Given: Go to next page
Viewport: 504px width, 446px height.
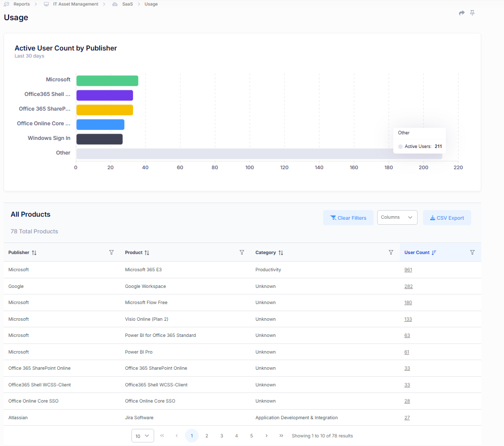Looking at the screenshot, I should pyautogui.click(x=266, y=436).
